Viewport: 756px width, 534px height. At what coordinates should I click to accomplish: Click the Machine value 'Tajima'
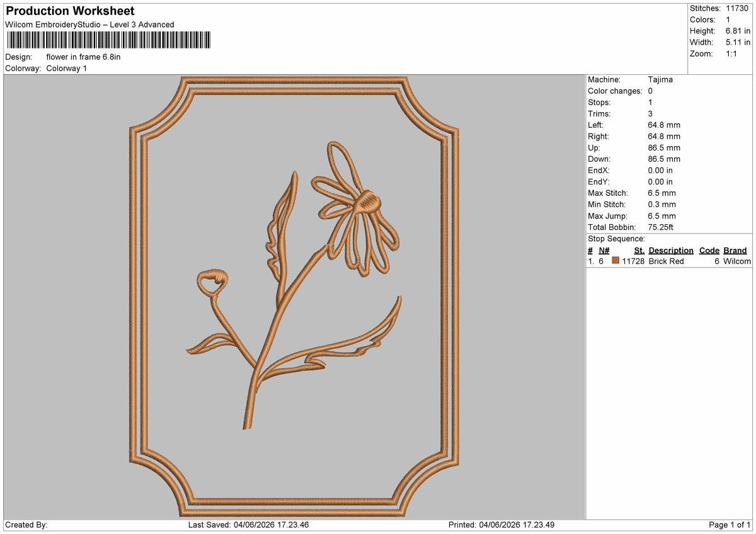click(x=660, y=79)
